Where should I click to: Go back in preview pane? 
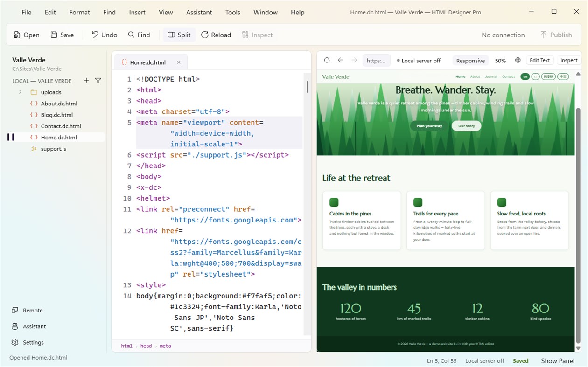[x=341, y=60]
